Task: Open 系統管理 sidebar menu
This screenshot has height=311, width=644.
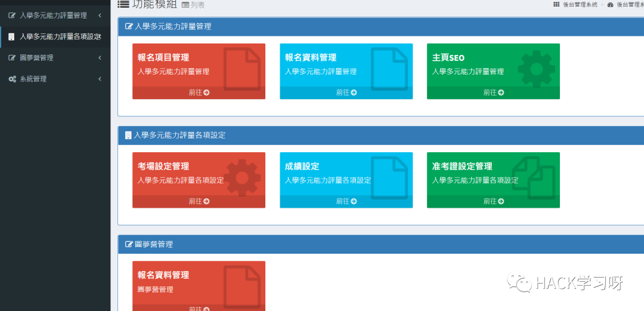Action: coord(55,79)
